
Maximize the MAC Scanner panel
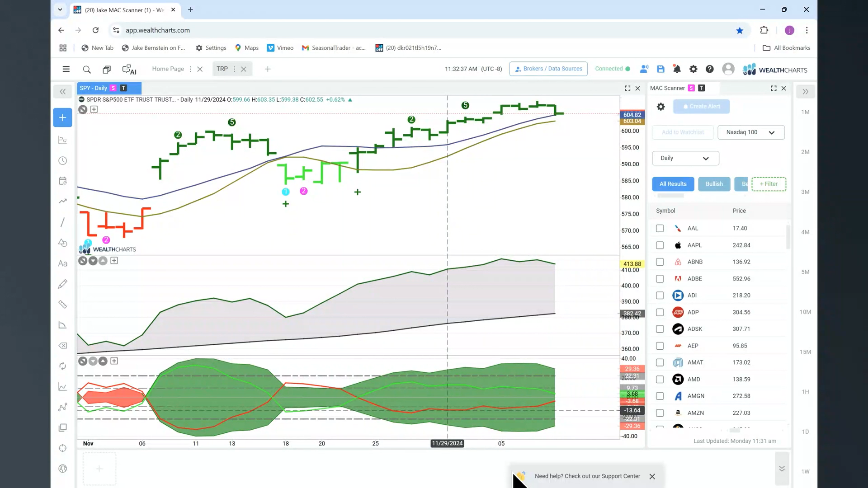(x=774, y=89)
